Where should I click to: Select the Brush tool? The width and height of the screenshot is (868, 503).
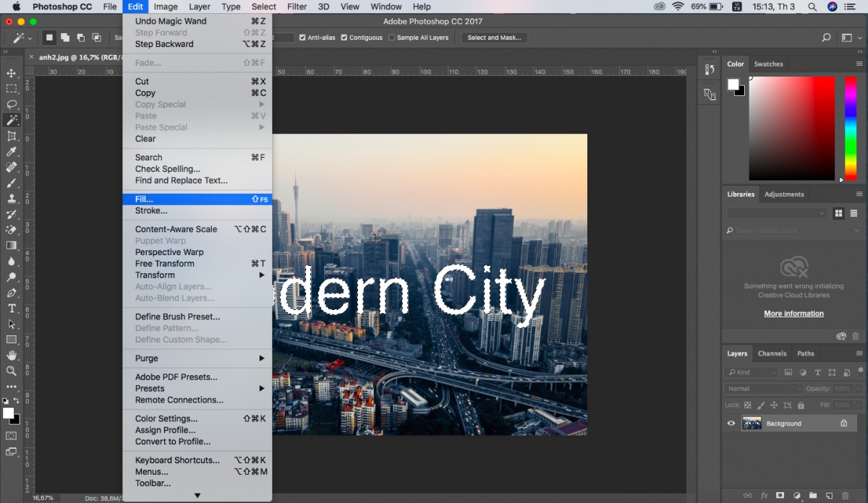tap(12, 183)
